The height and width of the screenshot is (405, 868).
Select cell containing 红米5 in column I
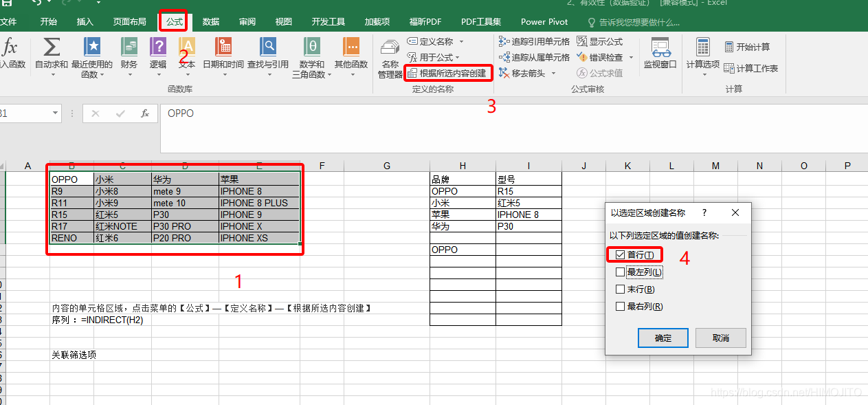pyautogui.click(x=528, y=203)
